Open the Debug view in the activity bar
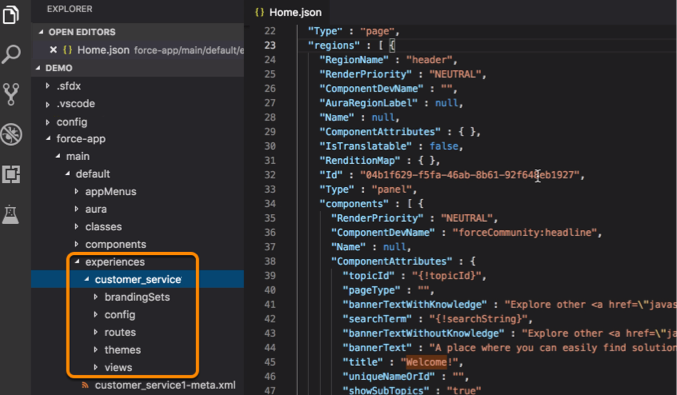This screenshot has width=677, height=395. [11, 134]
